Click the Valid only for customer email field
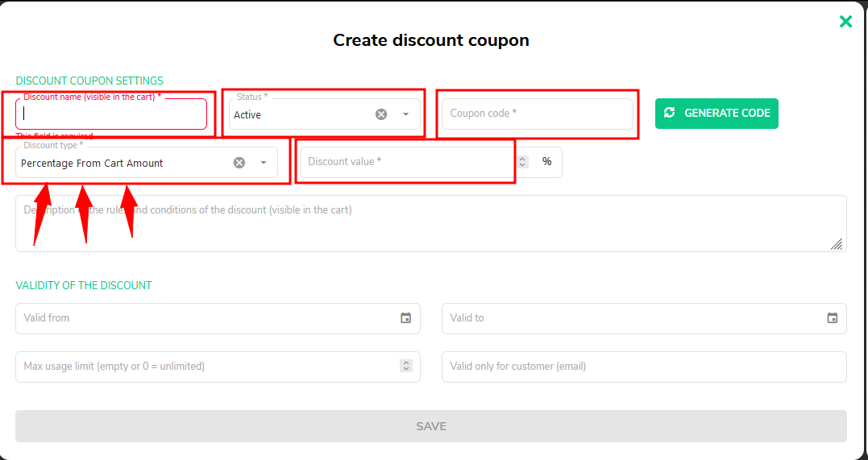The height and width of the screenshot is (460, 868). [x=644, y=367]
